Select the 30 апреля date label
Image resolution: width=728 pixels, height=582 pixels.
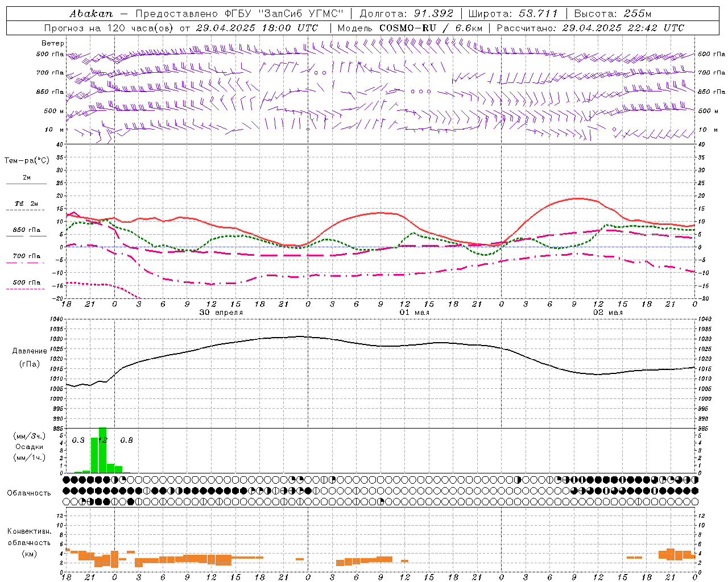coord(221,313)
